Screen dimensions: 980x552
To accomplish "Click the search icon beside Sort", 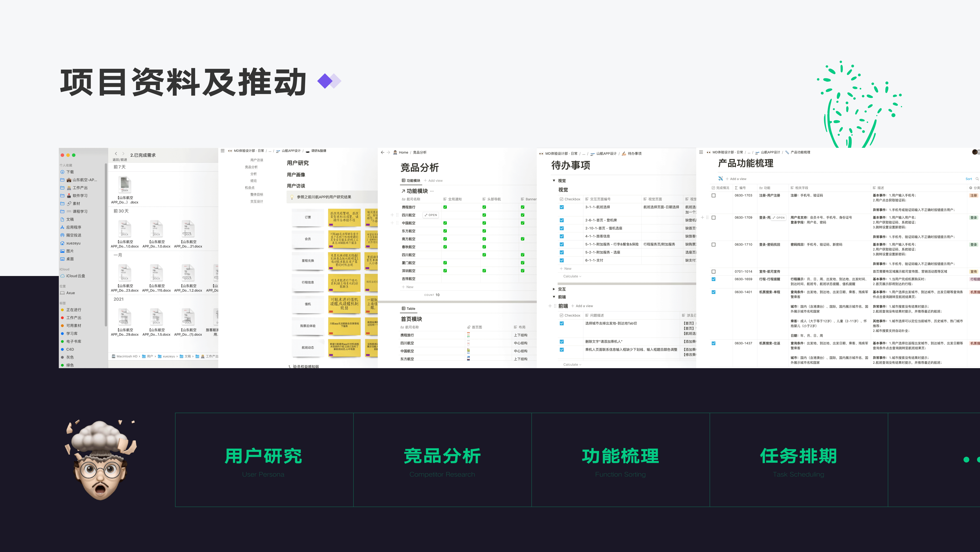I will pyautogui.click(x=977, y=179).
